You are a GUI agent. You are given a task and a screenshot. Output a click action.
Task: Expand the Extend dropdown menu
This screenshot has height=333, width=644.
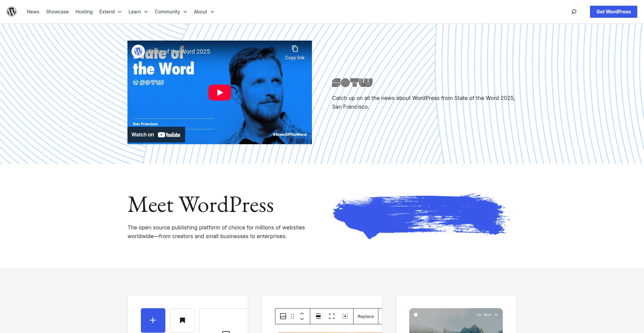coord(110,12)
